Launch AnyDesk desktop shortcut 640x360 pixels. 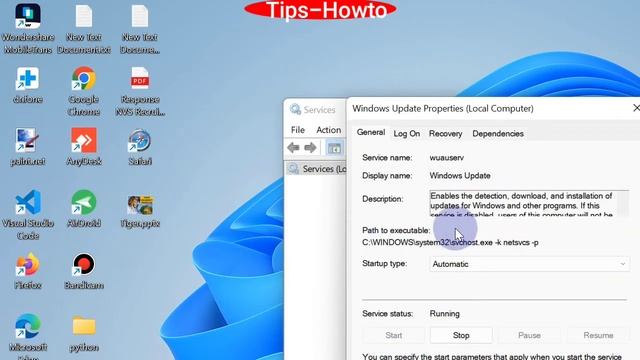[x=84, y=147]
